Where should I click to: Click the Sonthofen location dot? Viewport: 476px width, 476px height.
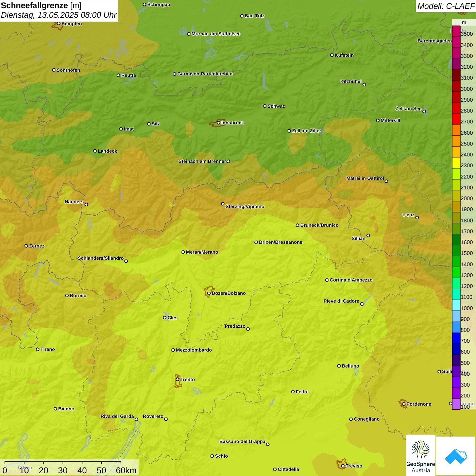54,70
